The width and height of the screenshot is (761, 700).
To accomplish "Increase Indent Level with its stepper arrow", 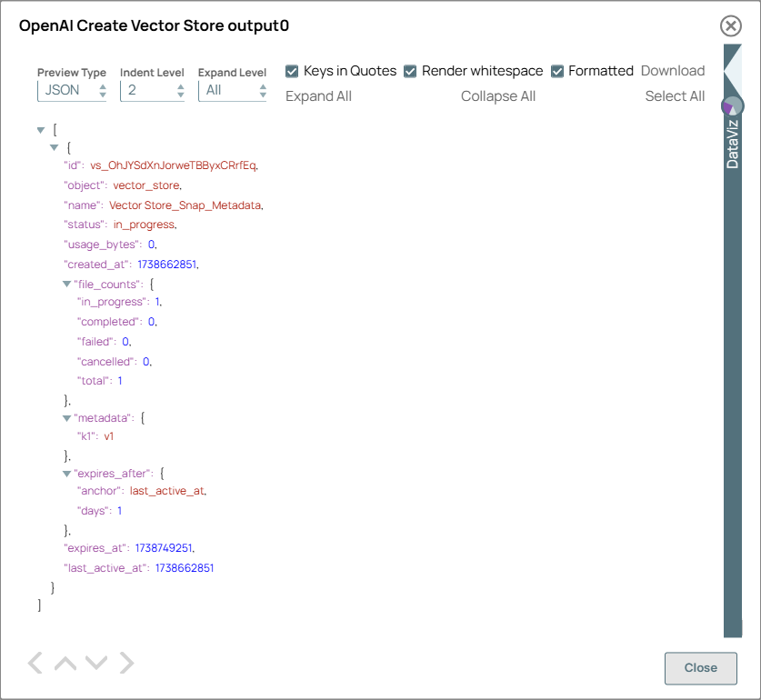I will point(179,85).
